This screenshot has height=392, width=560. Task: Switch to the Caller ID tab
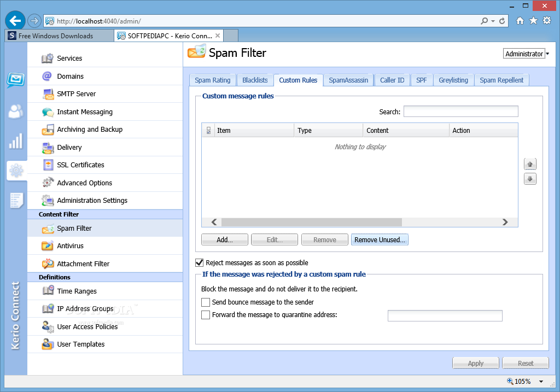[x=392, y=80]
